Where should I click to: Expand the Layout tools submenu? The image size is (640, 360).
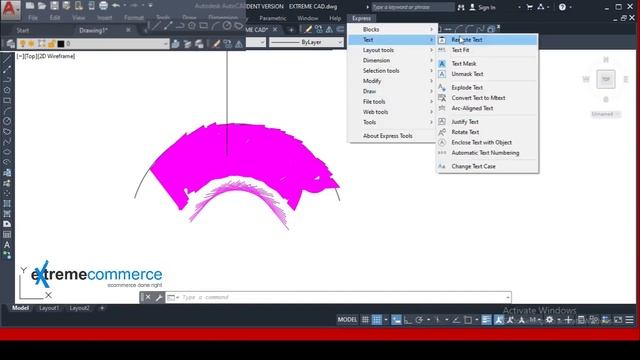[392, 50]
